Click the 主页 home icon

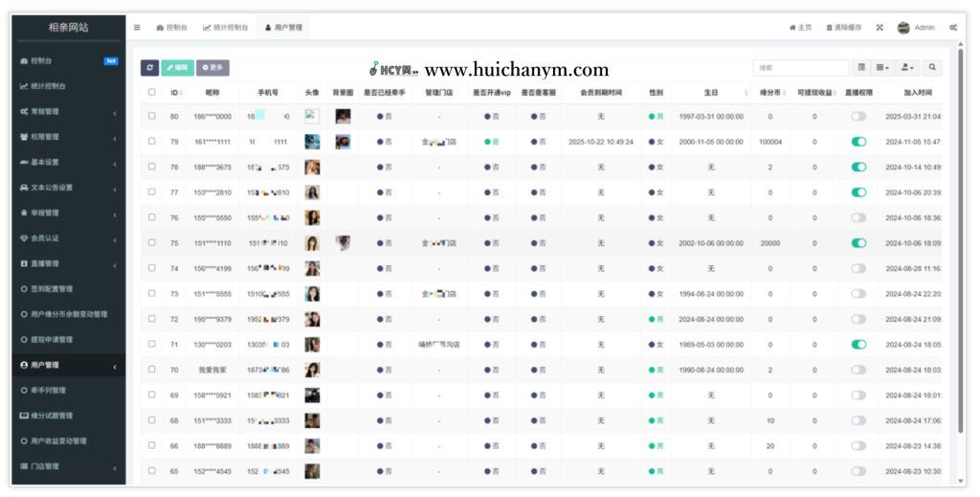click(792, 28)
